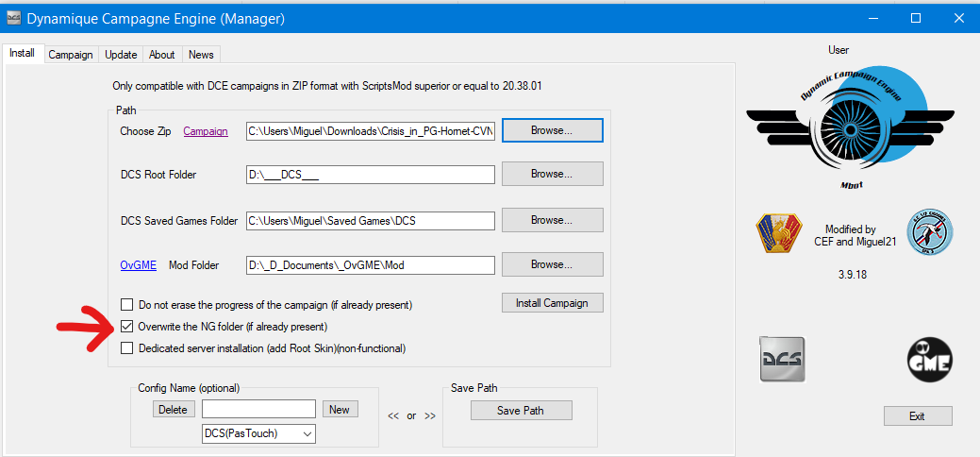Screen dimensions: 980x457
Task: Click the app icon in title bar
Action: [14, 18]
